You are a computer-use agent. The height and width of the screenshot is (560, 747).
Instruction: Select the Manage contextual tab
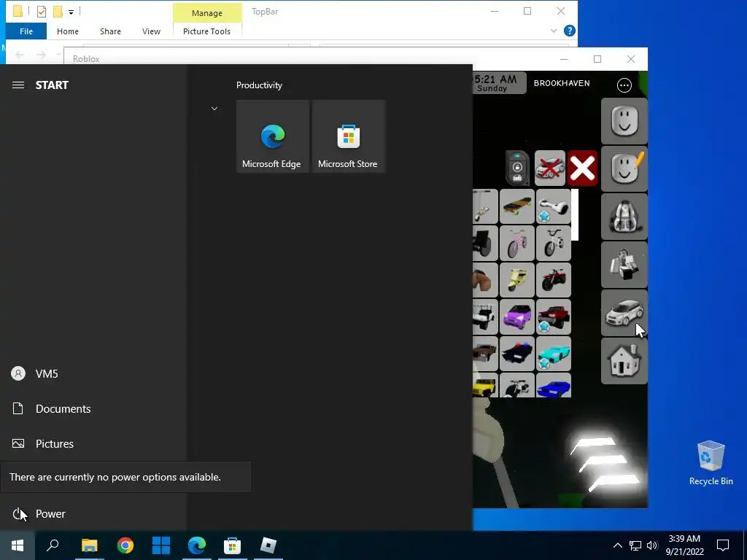[x=206, y=13]
